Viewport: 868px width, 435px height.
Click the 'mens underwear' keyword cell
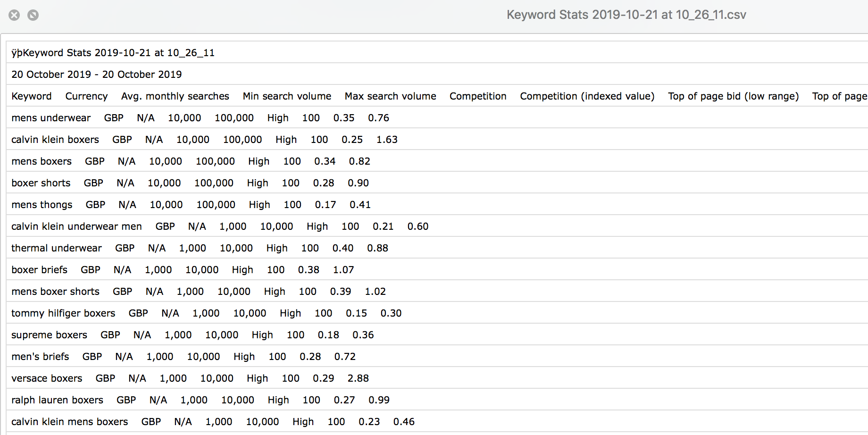tap(51, 118)
